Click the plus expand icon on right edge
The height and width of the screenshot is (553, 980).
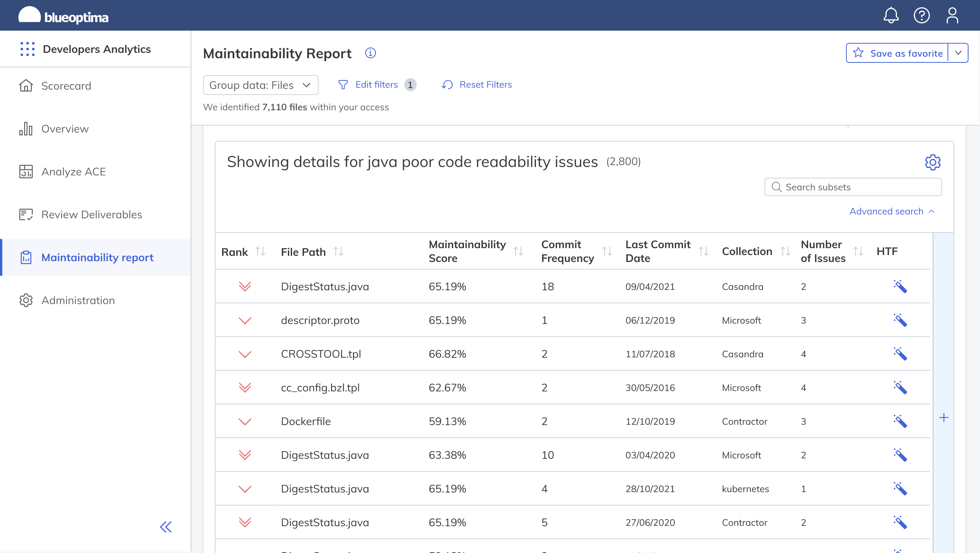click(944, 417)
